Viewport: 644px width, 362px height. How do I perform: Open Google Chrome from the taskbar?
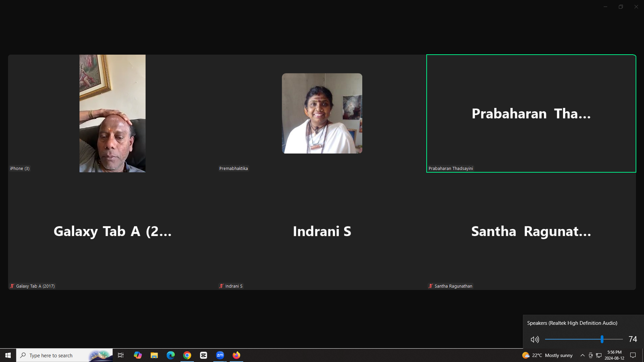187,355
